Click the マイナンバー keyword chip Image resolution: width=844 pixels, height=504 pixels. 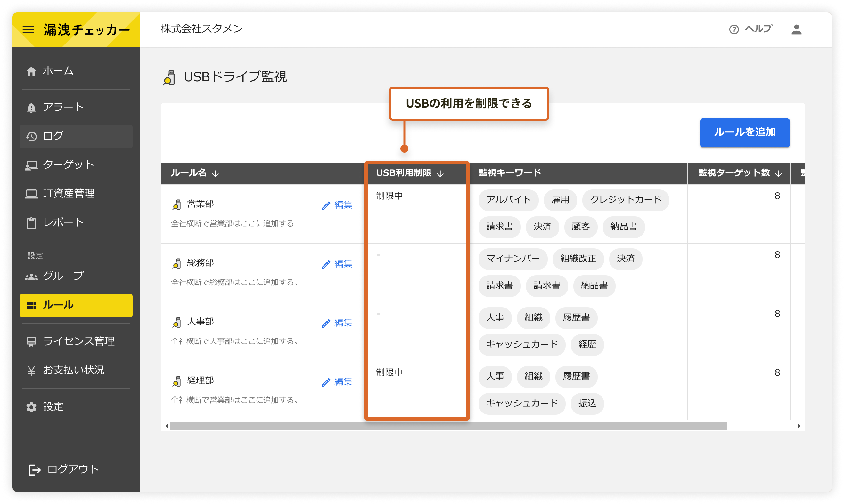(512, 259)
